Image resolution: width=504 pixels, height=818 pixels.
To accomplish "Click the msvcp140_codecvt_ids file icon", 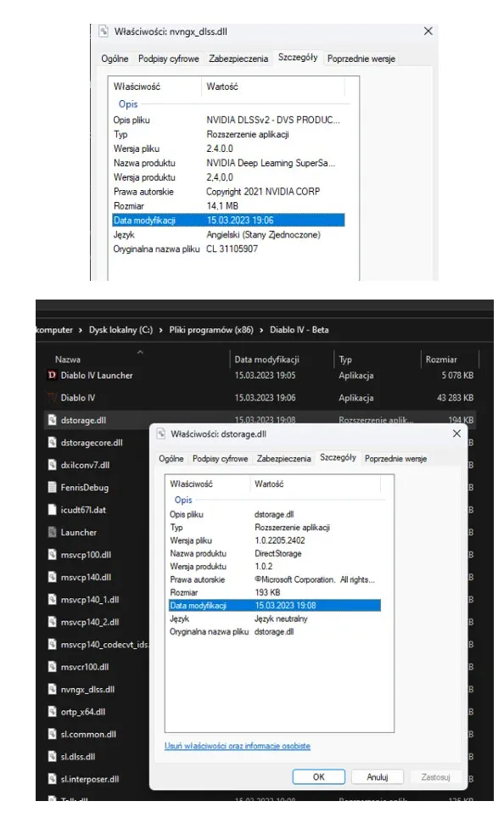I will [52, 644].
